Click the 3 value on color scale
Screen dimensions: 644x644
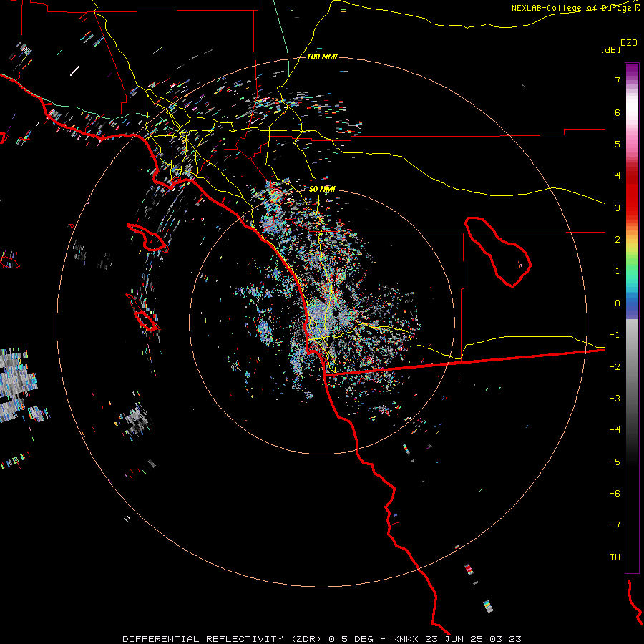point(618,208)
